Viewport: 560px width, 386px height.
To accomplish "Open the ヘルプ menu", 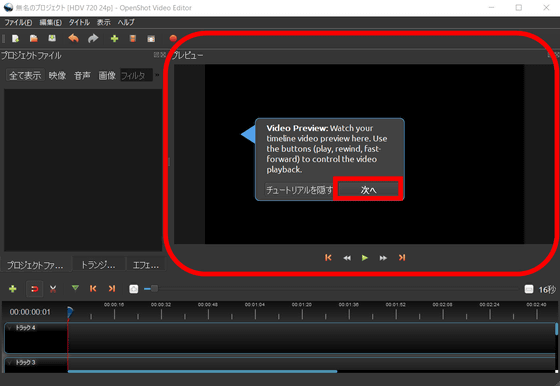I will click(126, 22).
